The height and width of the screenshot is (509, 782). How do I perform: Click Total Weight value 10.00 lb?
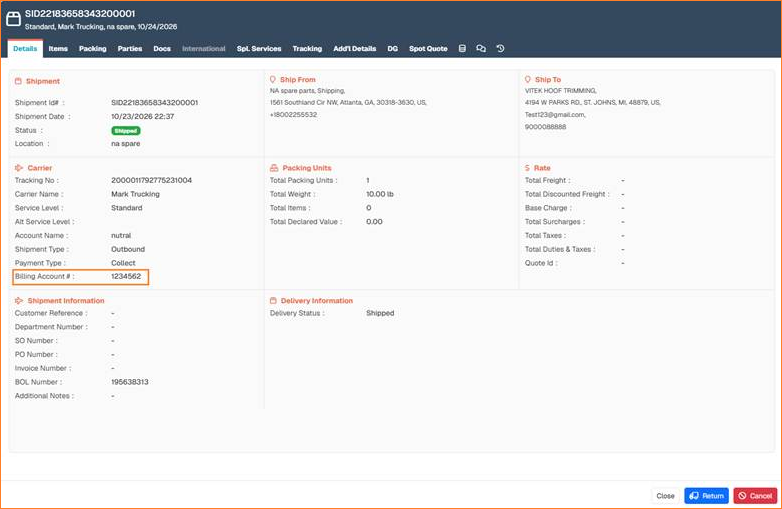click(380, 194)
